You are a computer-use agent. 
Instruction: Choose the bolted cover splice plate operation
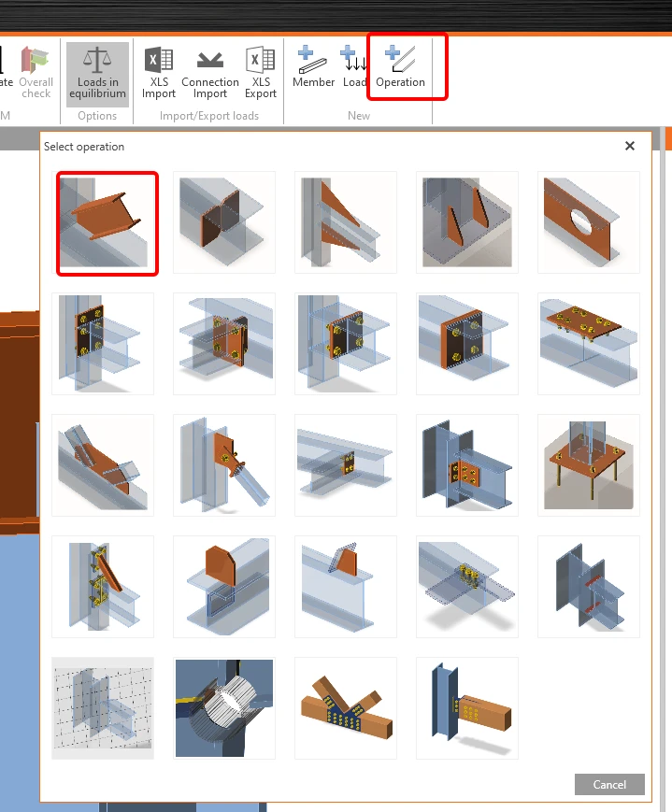[x=589, y=344]
